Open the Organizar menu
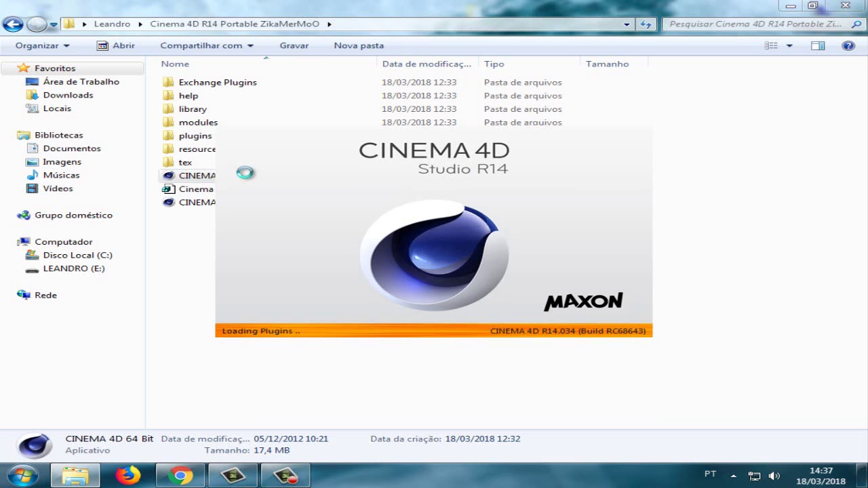This screenshot has width=868, height=488. pyautogui.click(x=43, y=45)
